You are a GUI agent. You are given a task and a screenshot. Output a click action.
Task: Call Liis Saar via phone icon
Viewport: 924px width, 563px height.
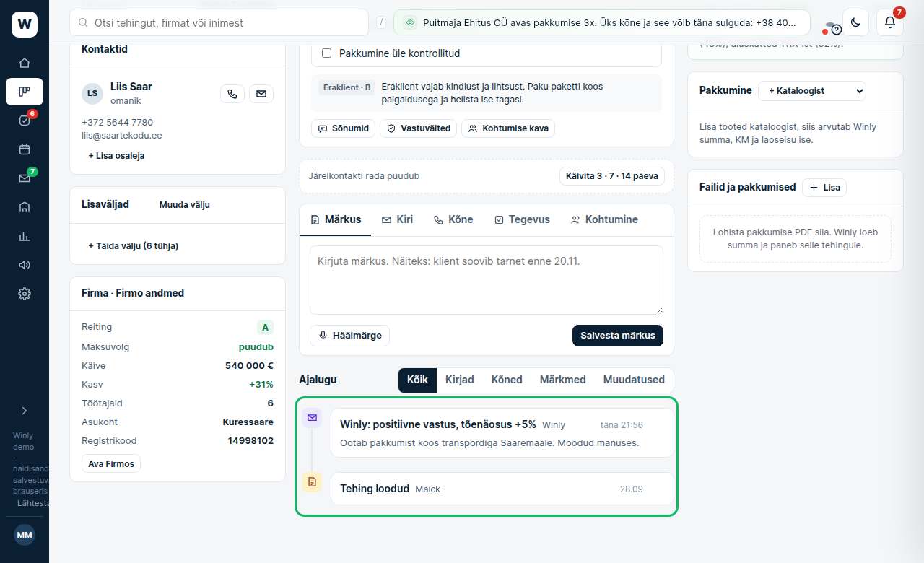point(232,94)
